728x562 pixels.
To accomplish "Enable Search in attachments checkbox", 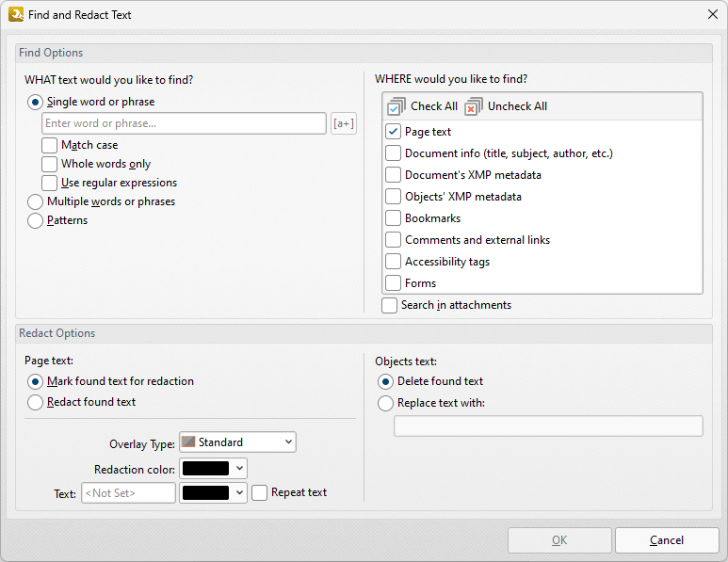I will pos(389,305).
